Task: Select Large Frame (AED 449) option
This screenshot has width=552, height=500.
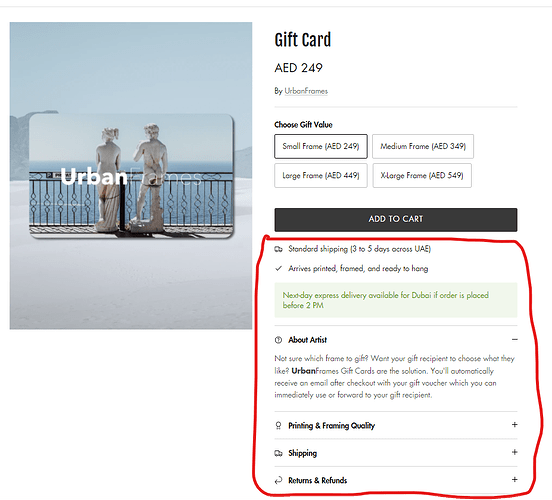Action: coord(321,175)
